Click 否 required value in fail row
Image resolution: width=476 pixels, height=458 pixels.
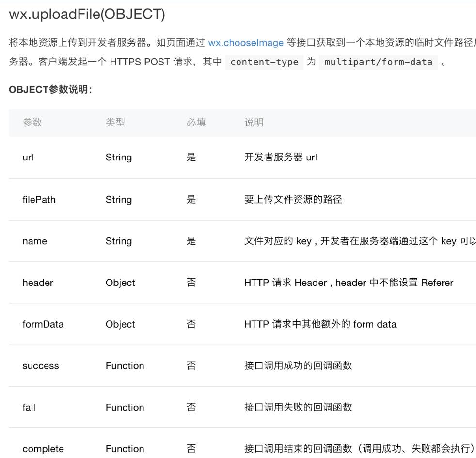tap(191, 407)
